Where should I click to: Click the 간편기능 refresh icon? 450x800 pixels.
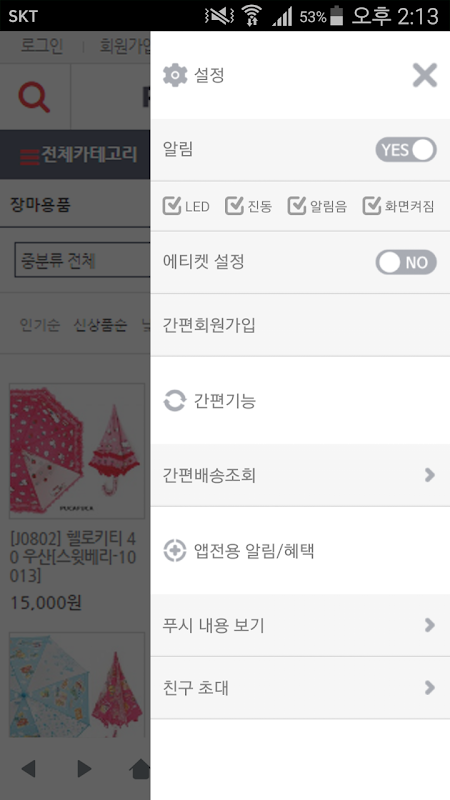pos(174,401)
